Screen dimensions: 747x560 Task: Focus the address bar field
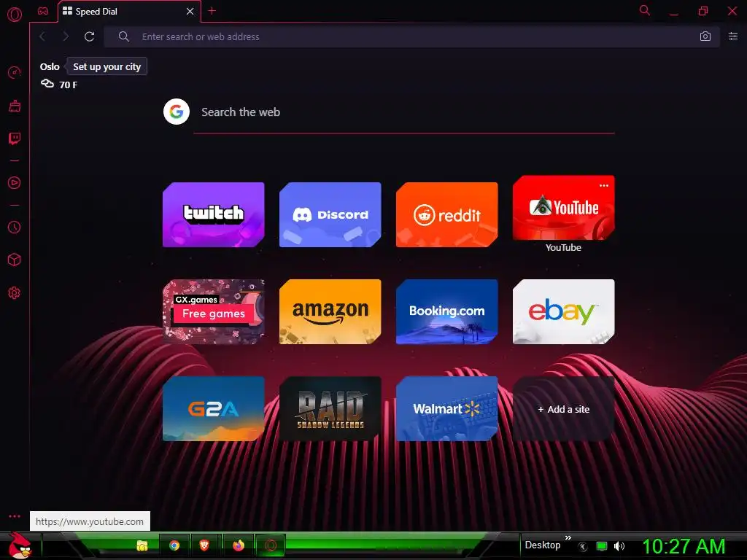point(411,36)
